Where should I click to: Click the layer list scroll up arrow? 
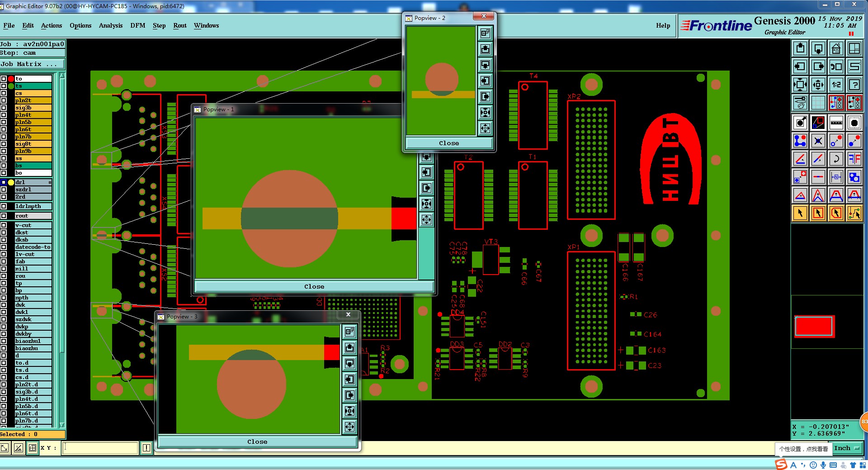pyautogui.click(x=62, y=76)
